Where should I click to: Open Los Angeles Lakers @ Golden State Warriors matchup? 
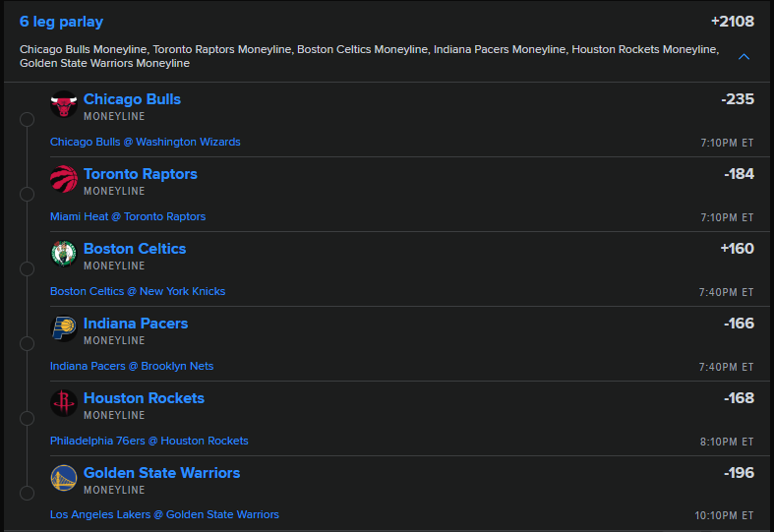164,514
